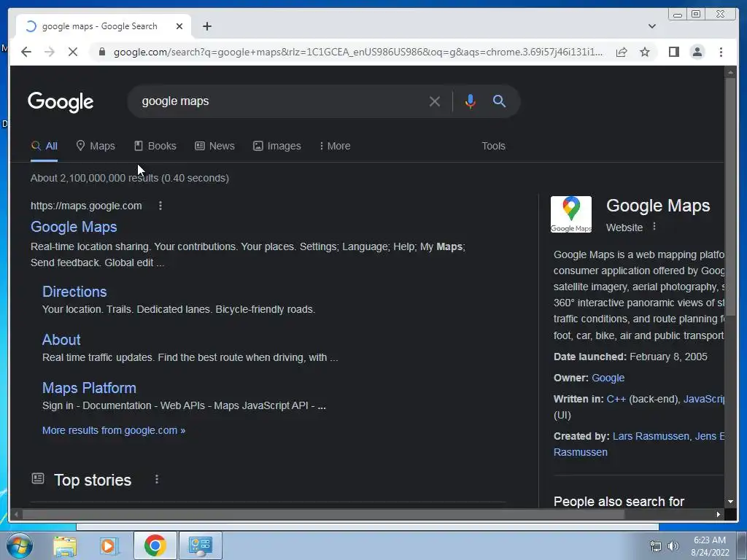Open the Chrome side panel icon
747x560 pixels.
[x=673, y=52]
